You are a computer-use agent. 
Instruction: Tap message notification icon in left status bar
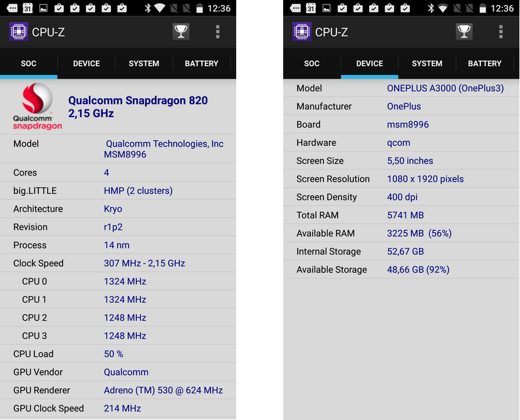[12, 8]
